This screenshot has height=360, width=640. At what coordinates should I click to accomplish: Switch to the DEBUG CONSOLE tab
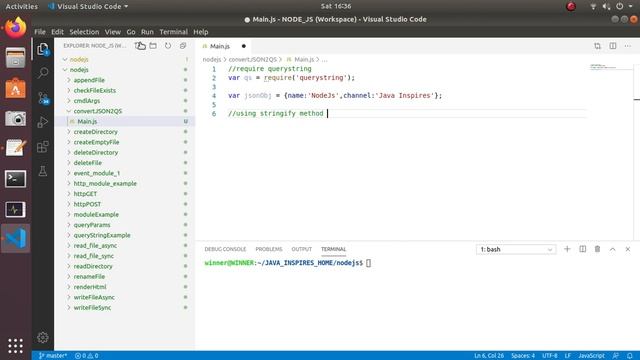pos(225,249)
